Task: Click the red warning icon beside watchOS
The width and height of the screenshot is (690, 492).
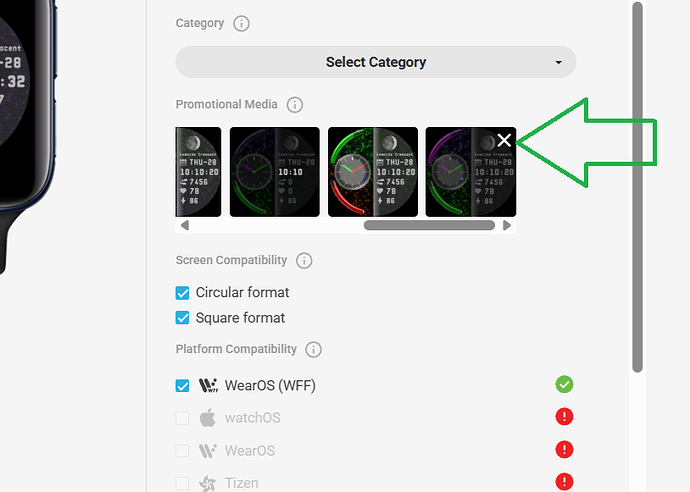Action: tap(564, 416)
